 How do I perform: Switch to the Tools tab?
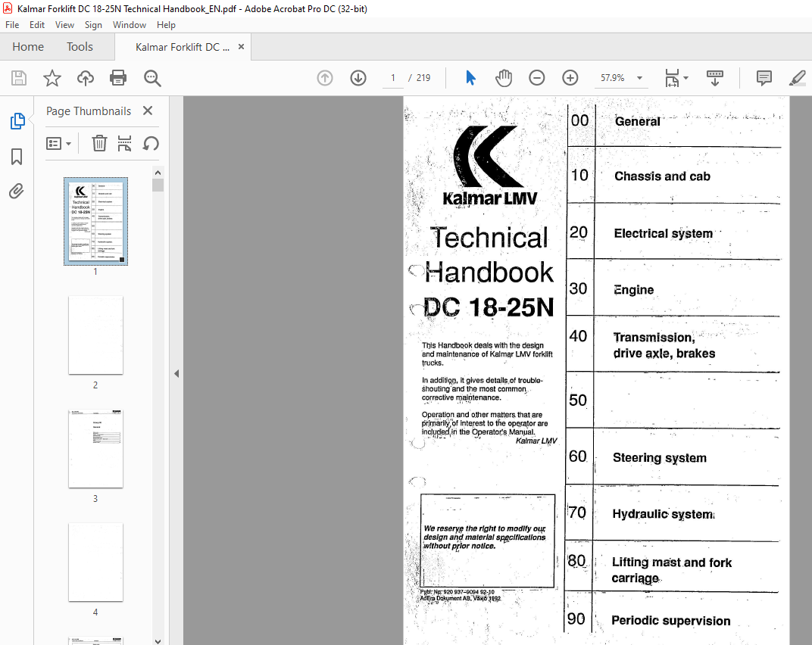pyautogui.click(x=80, y=47)
